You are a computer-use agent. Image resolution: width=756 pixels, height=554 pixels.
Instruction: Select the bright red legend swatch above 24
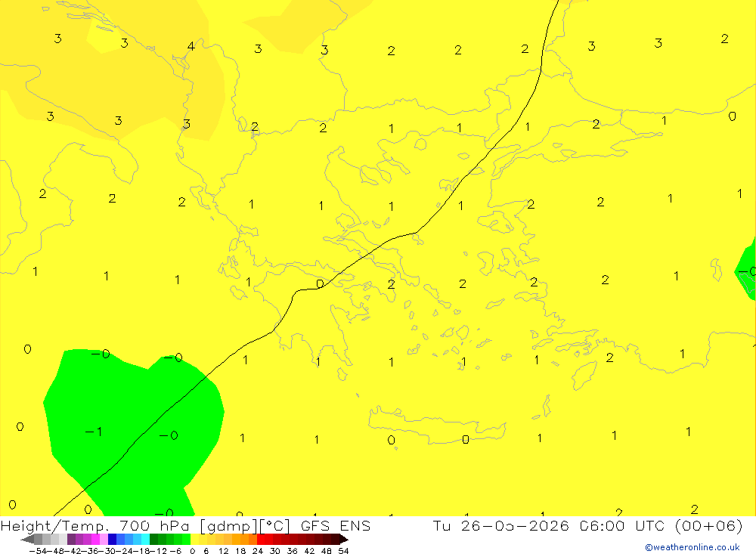click(x=261, y=539)
